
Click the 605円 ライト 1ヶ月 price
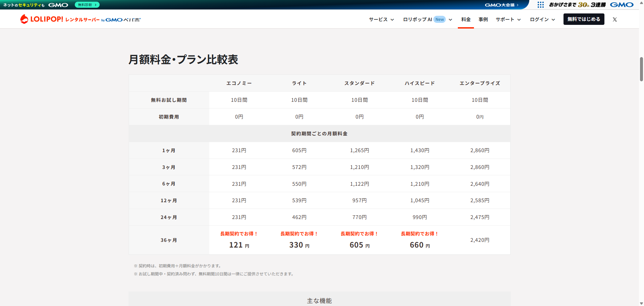pos(299,150)
